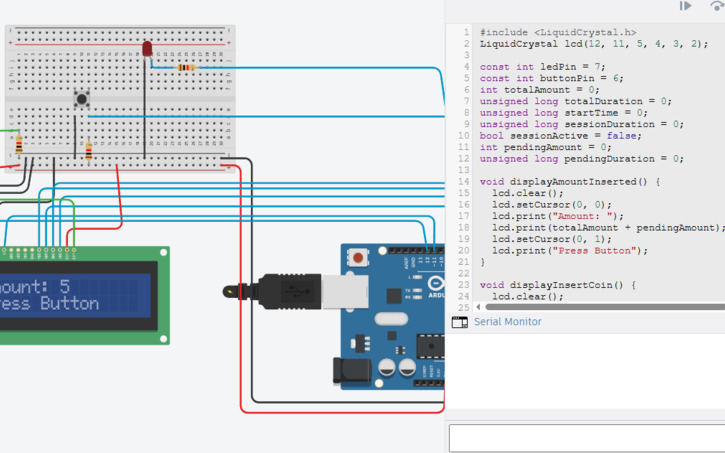Click the Serial Monitor output area
The image size is (725, 453).
pyautogui.click(x=585, y=371)
